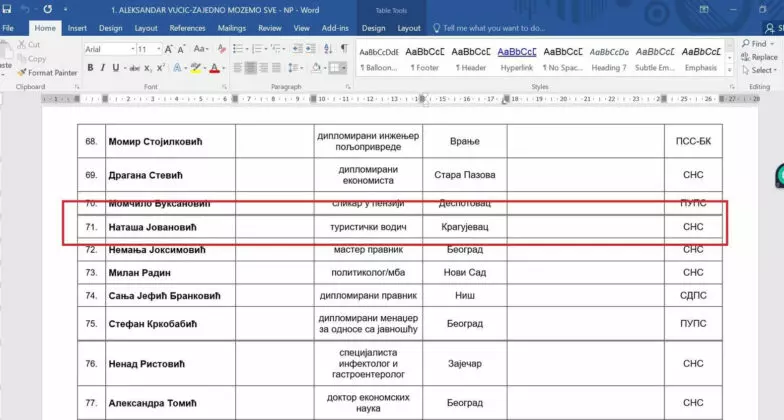Open the Mailings ribbon tab

point(231,28)
